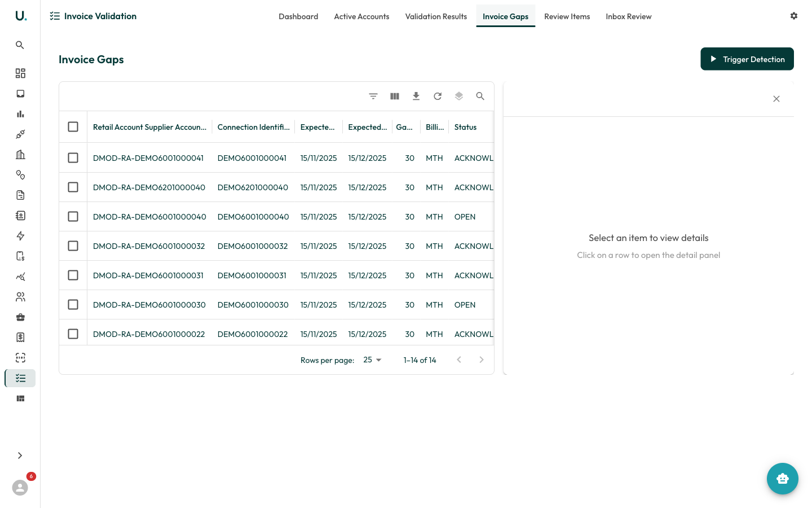This screenshot has width=812, height=508.
Task: Open the table filter icon
Action: click(373, 96)
